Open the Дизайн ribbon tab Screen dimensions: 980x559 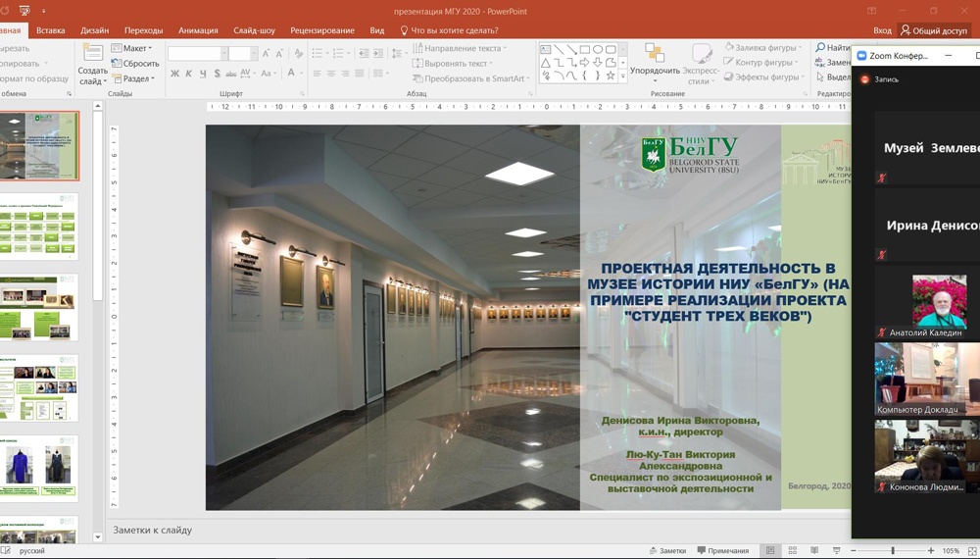click(x=94, y=30)
